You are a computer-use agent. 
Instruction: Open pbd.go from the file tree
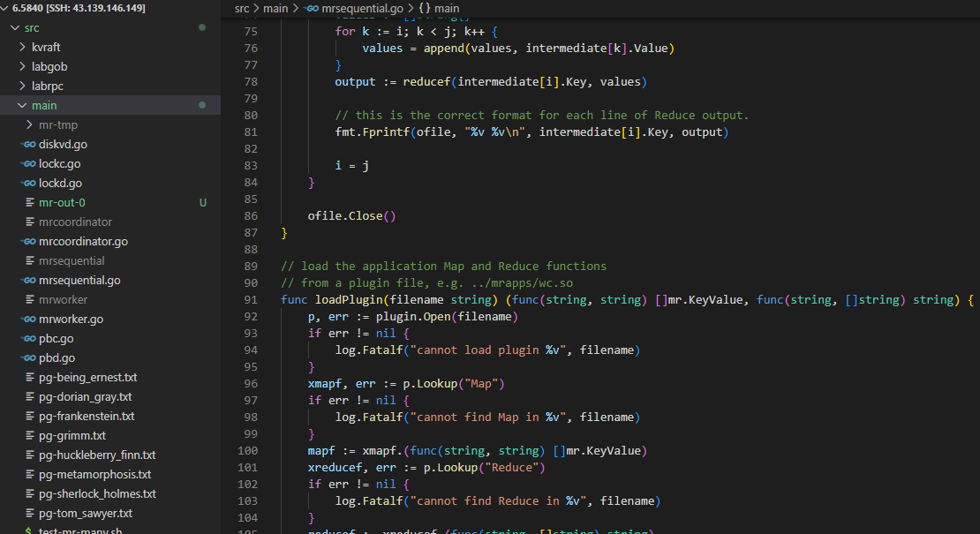pos(57,357)
